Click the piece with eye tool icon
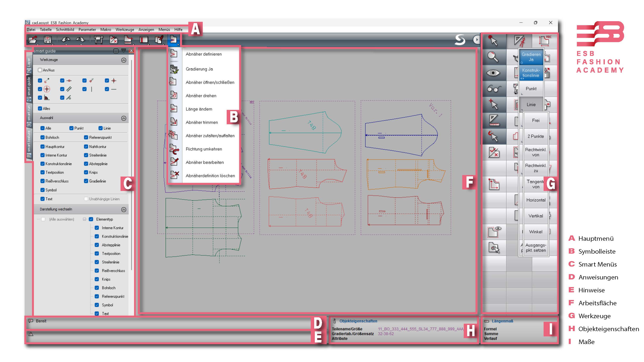644x362 pixels. pos(494,232)
